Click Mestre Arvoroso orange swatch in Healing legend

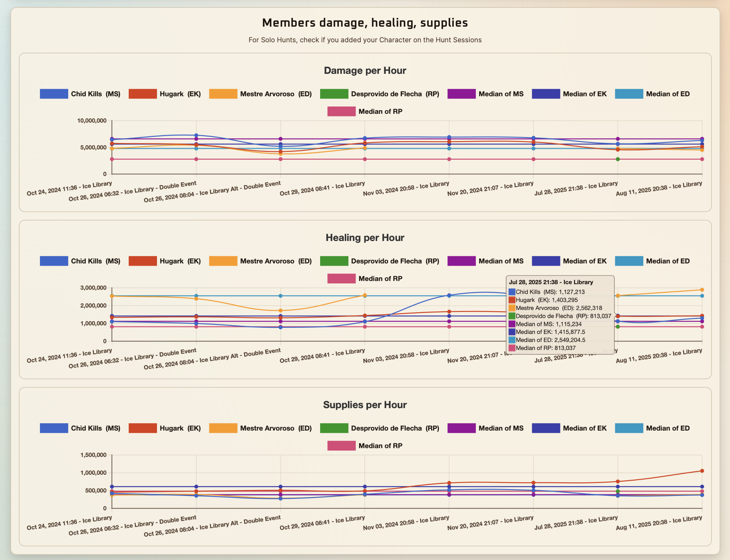pos(223,261)
